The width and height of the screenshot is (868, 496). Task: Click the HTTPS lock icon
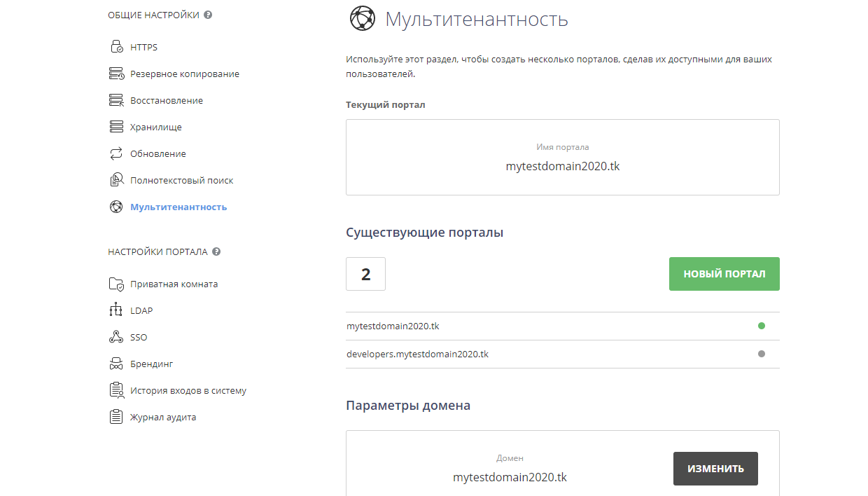pos(116,47)
